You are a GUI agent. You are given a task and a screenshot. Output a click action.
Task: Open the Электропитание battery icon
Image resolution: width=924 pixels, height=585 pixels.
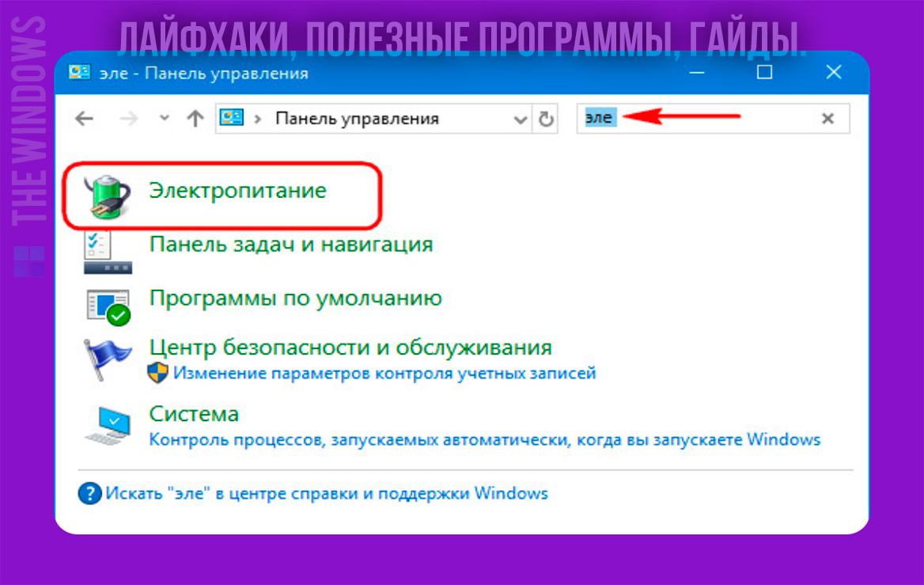click(108, 197)
